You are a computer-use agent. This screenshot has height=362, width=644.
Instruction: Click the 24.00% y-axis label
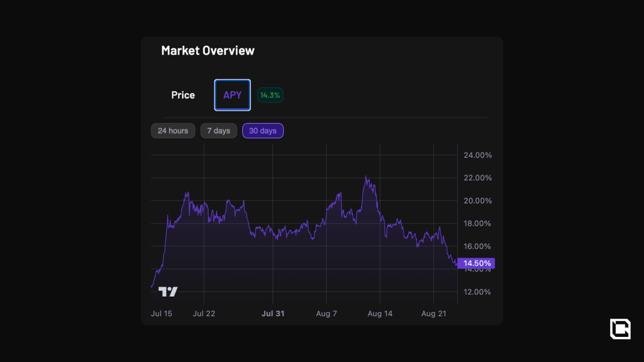click(477, 155)
